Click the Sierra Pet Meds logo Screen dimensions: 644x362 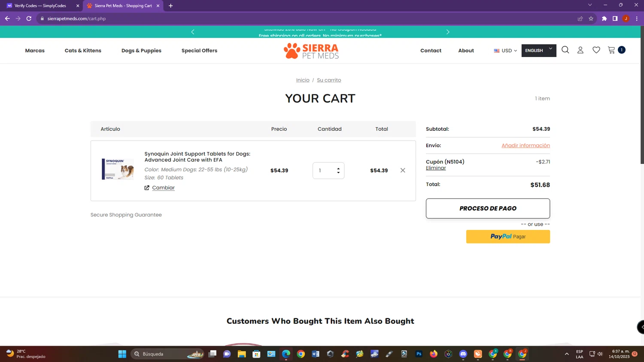(311, 51)
